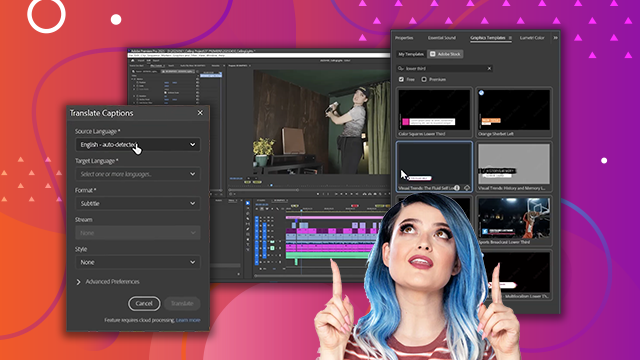Click the search magnifier icon in templates
Screen dimensions: 640x360
click(x=400, y=68)
